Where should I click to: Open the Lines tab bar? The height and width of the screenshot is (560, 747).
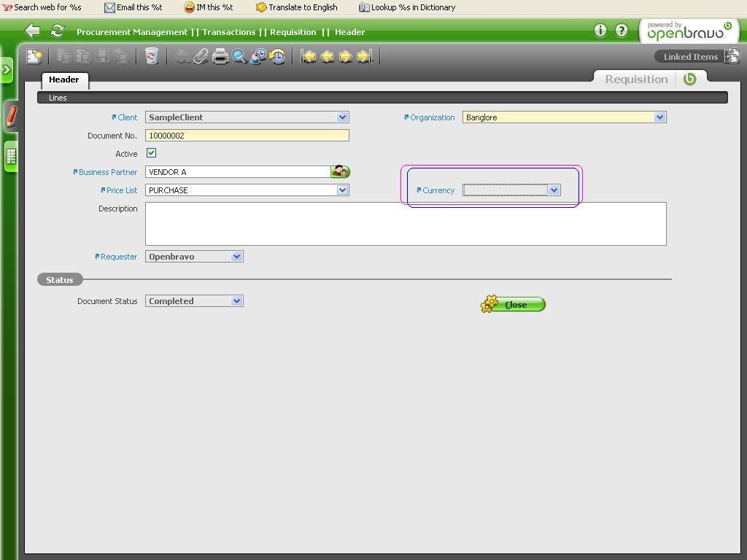58,98
